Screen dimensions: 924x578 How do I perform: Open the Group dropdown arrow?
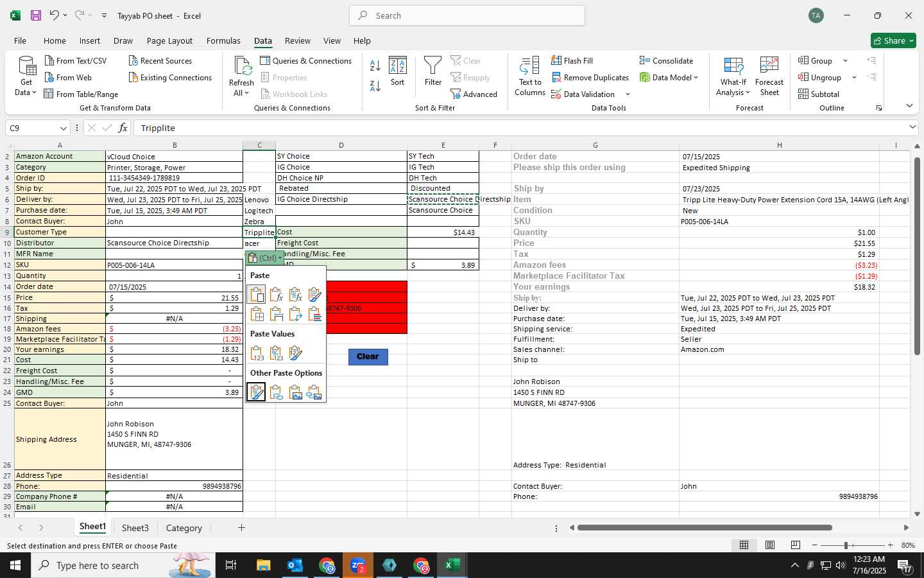point(845,61)
